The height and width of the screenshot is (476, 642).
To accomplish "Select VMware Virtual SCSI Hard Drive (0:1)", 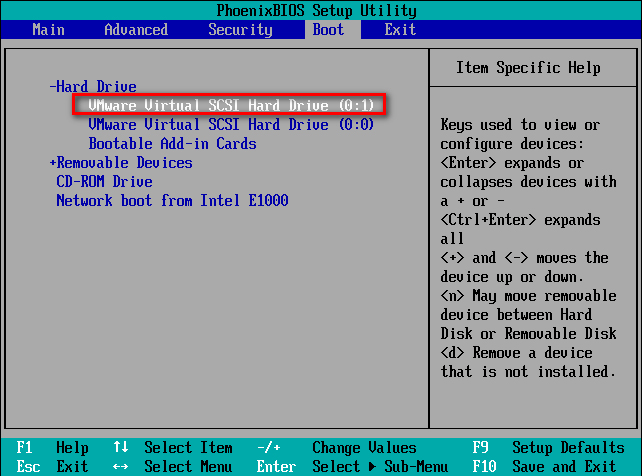I will (x=231, y=106).
